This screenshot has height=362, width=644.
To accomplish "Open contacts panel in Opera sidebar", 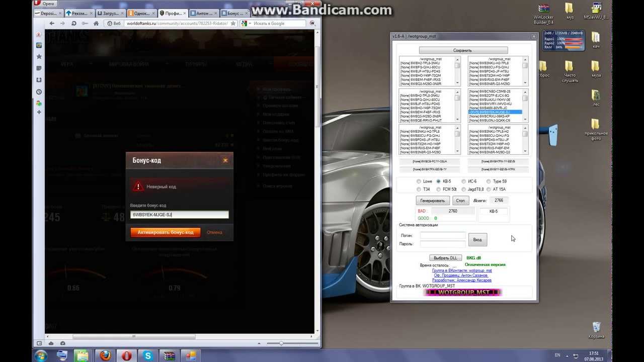I will click(39, 103).
